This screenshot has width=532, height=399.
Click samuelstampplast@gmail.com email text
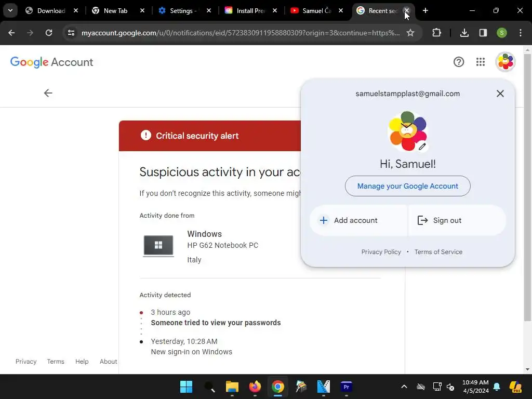(407, 94)
